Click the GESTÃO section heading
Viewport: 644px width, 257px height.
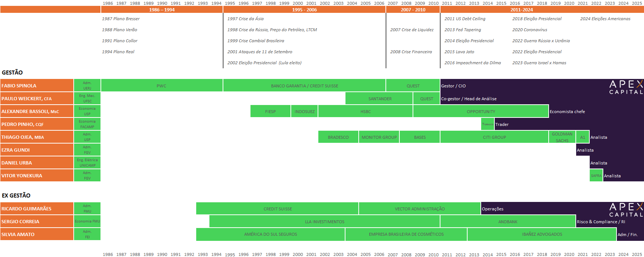(12, 72)
